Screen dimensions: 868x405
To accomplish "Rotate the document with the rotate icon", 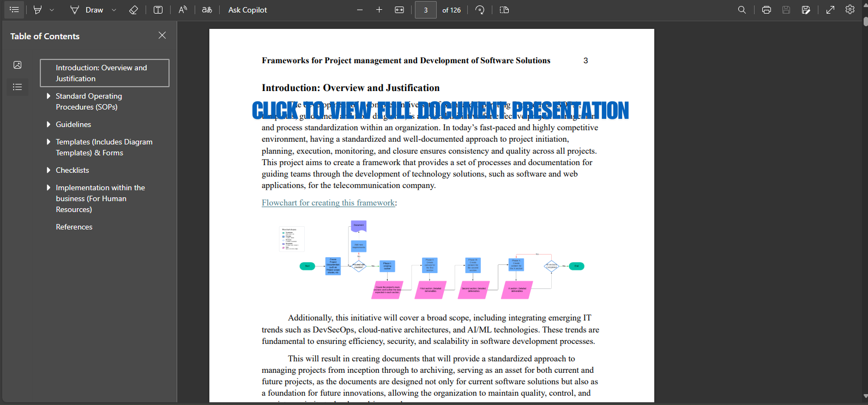I will click(x=480, y=10).
